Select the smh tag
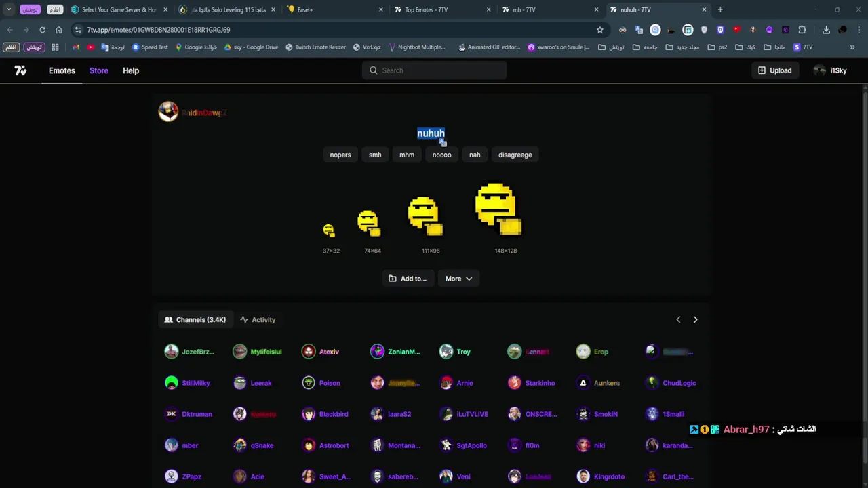The height and width of the screenshot is (488, 868). (375, 155)
